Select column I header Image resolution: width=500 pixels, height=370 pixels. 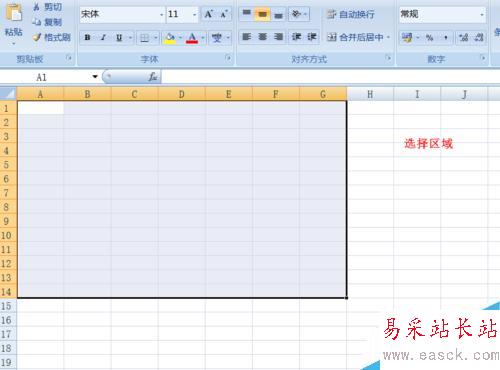click(x=417, y=94)
